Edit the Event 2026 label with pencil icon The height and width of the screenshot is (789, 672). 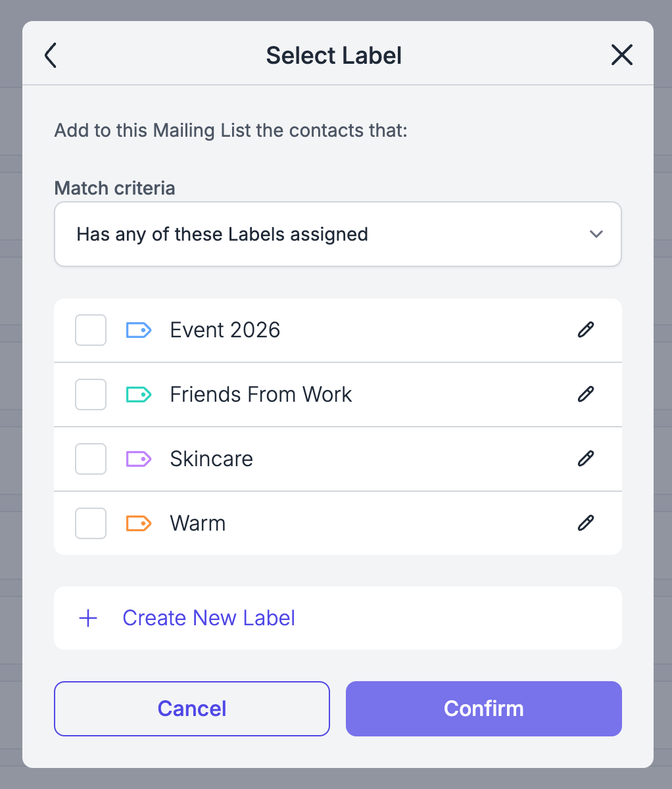pos(585,330)
